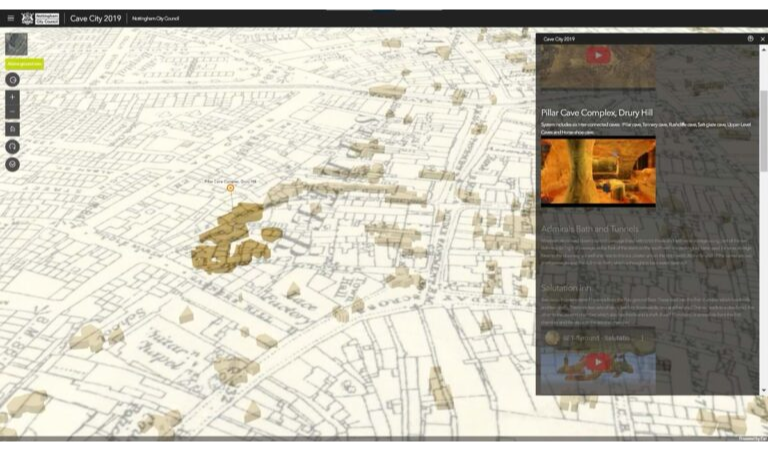The height and width of the screenshot is (451, 768).
Task: Play the Salutation Inn YouTube video
Action: click(598, 362)
